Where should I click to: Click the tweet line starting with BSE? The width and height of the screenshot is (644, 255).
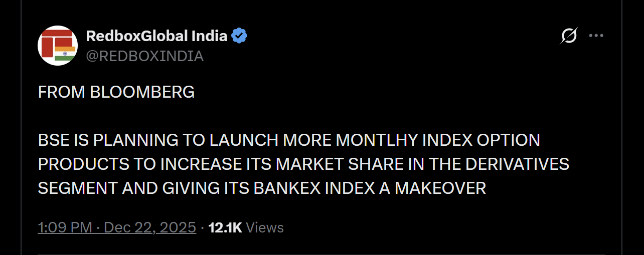point(288,140)
